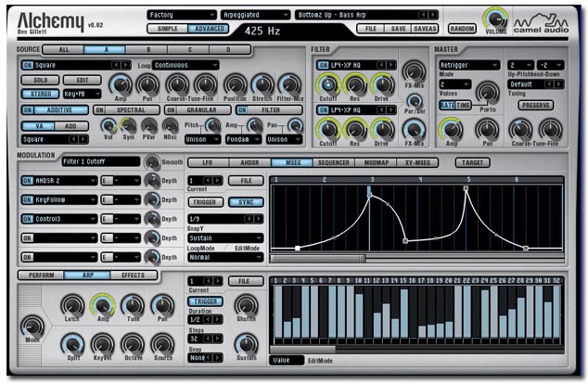Open the Loop Continuous dropdown
This screenshot has width=588, height=384.
(x=185, y=65)
